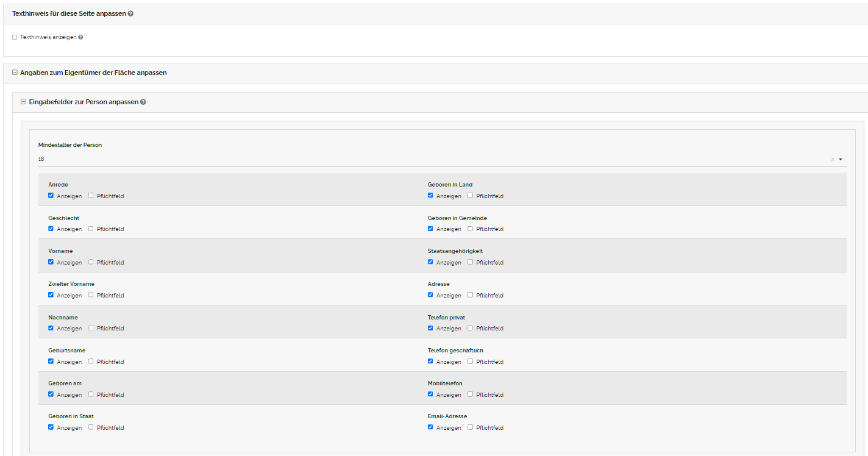Enable the Texthinweis anzeigen checkbox
Screen dimensions: 868x456
point(15,37)
